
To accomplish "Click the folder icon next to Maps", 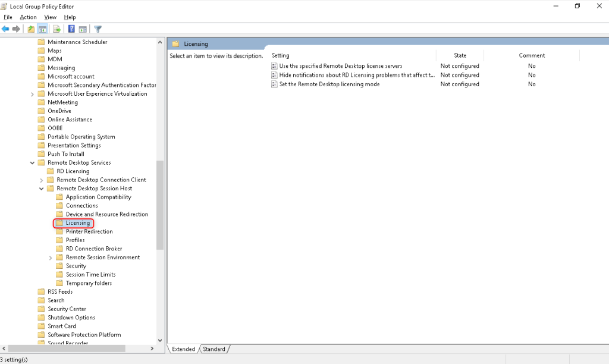I will (x=41, y=51).
